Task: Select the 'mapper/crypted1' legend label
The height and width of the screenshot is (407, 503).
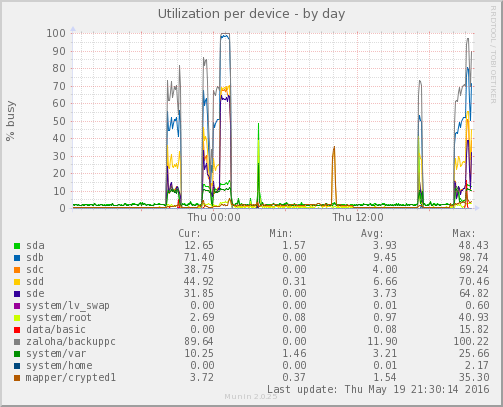Action: tap(71, 378)
